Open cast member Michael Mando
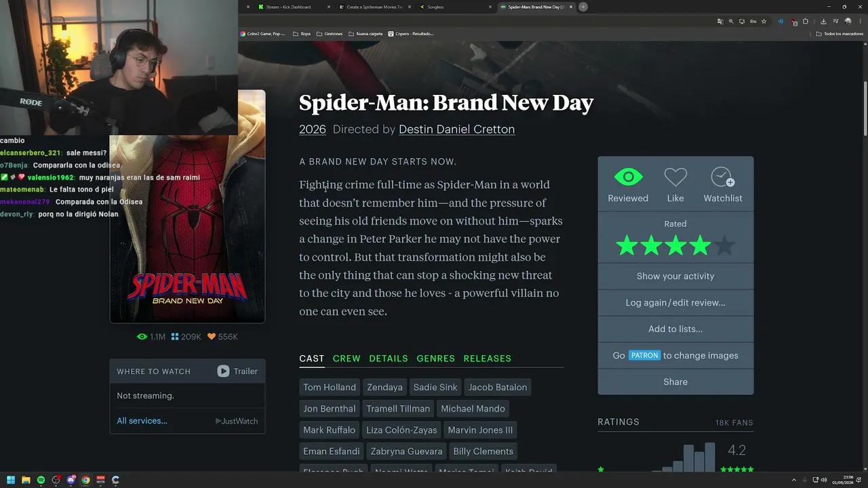 (473, 409)
